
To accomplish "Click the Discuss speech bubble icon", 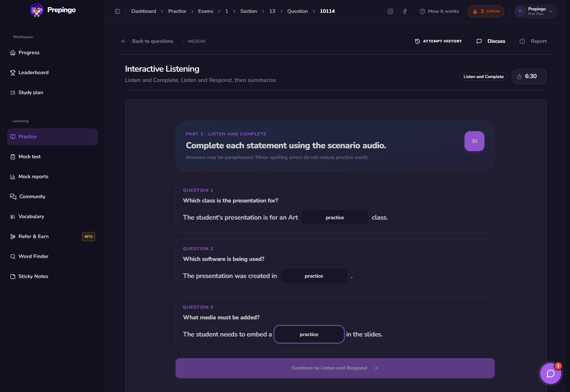I will [x=479, y=41].
